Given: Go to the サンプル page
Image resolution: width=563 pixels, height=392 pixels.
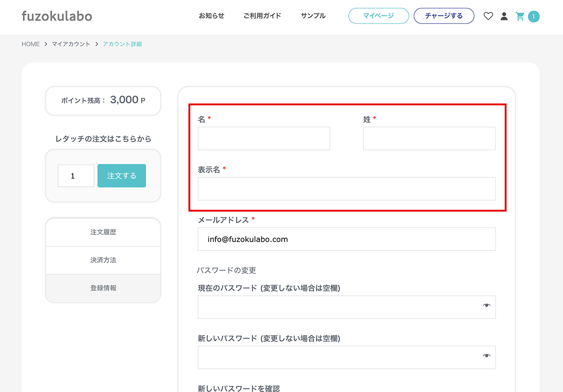Looking at the screenshot, I should click(x=313, y=16).
